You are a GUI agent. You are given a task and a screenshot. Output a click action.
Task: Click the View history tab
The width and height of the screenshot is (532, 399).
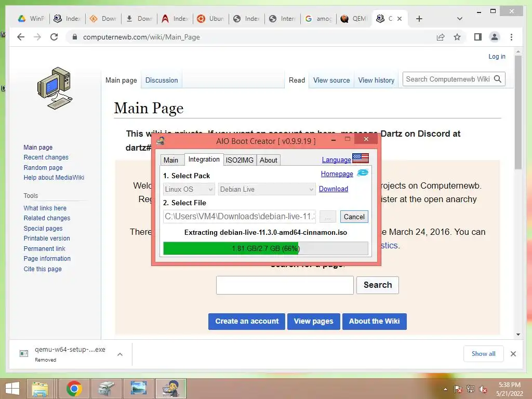tap(376, 80)
